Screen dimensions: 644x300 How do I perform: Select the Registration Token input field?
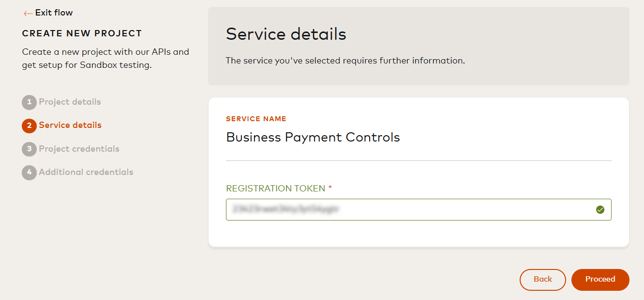(x=419, y=209)
